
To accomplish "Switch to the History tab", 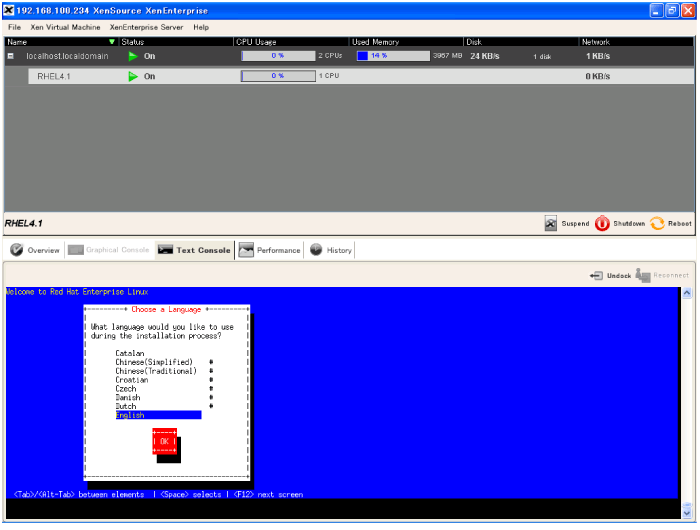I will click(x=339, y=250).
